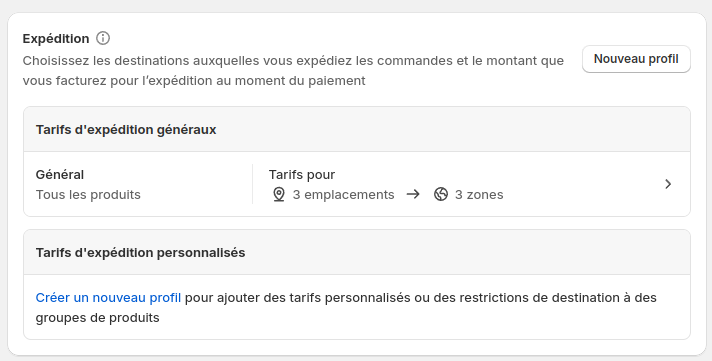The width and height of the screenshot is (712, 361).
Task: Select the Général profile name
Action: coord(60,175)
